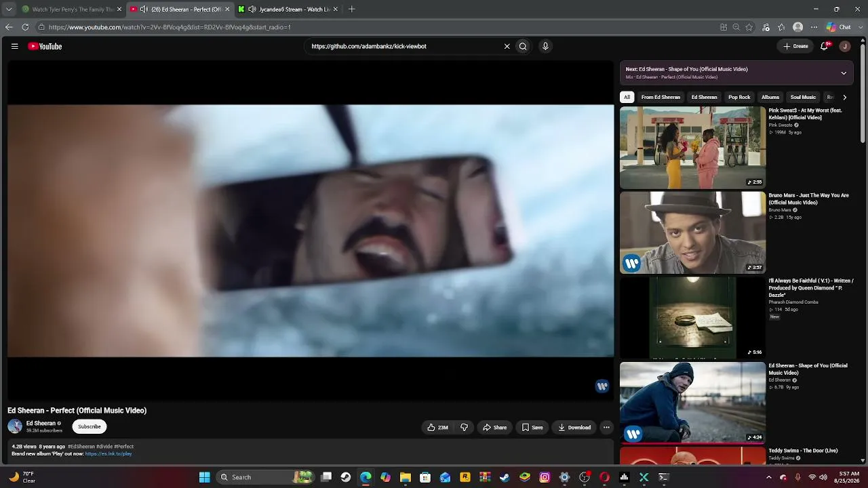Click the YouTube search magnifier button
Screen dimensions: 868x488
click(x=523, y=46)
